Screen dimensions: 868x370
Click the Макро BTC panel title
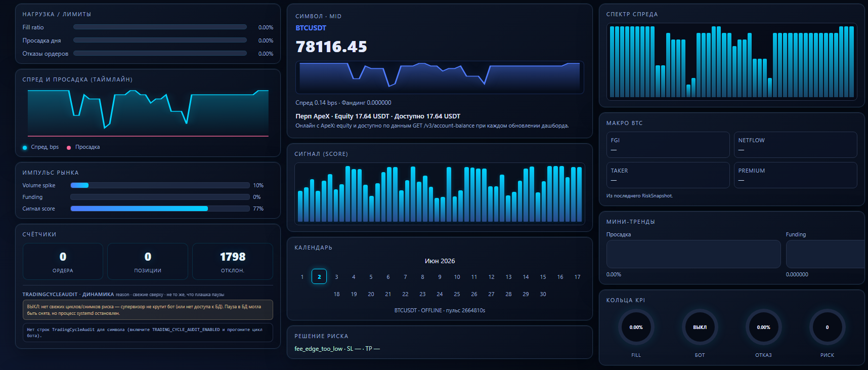624,123
